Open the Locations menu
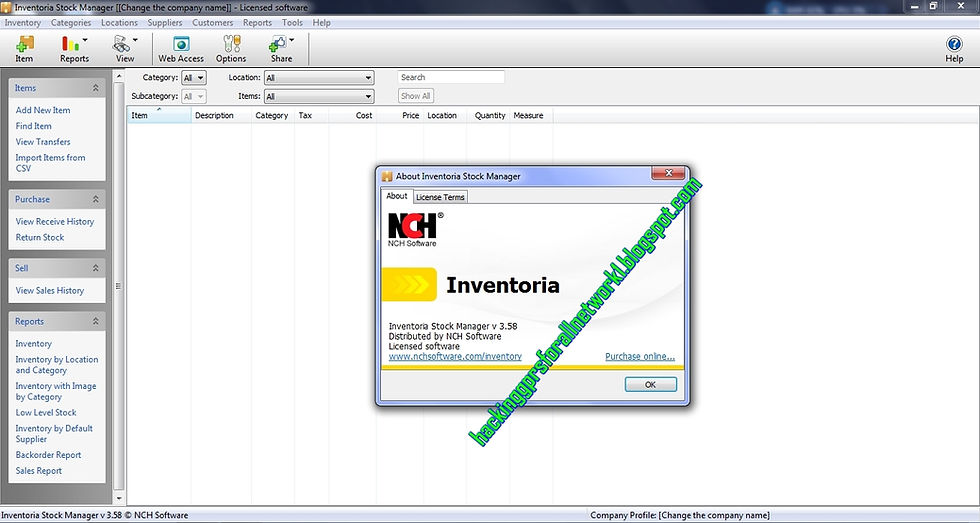 click(119, 22)
